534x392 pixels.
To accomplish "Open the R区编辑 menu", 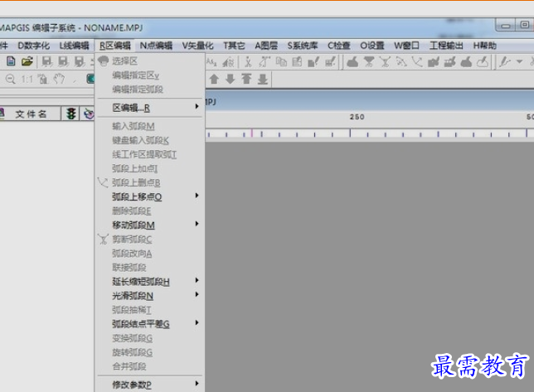I will [x=115, y=46].
